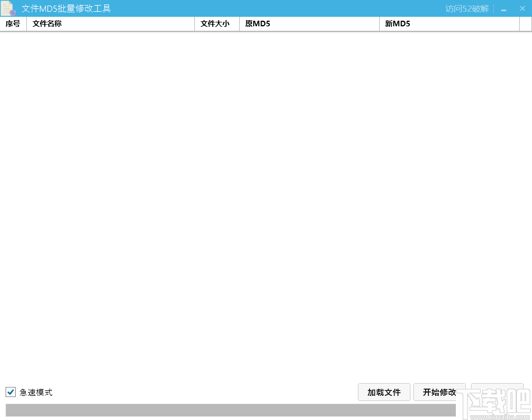Sort by the 文件大小 column
This screenshot has height=420, width=532.
pos(216,24)
